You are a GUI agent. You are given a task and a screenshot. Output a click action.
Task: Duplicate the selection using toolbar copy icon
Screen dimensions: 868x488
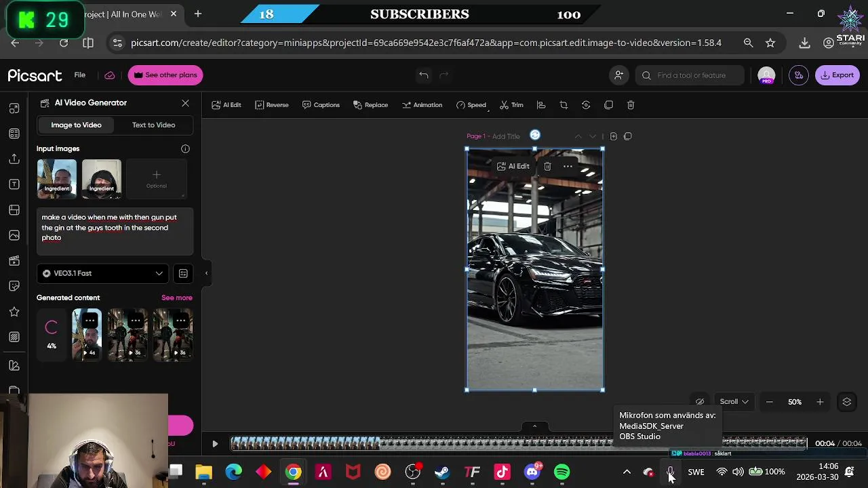(x=608, y=105)
